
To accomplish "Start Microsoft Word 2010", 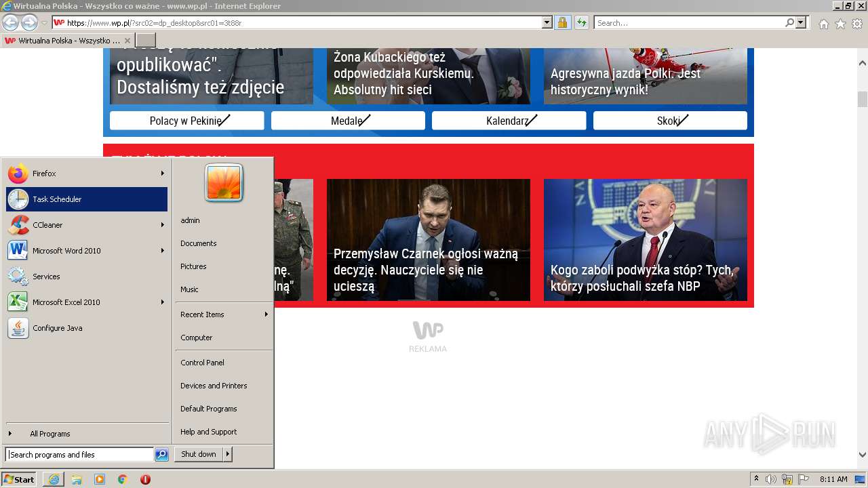I will coord(87,251).
